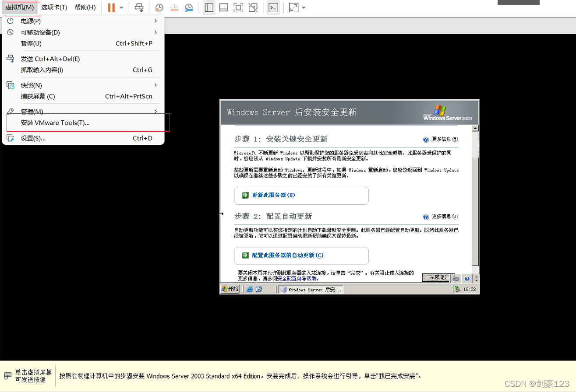Viewport: 576px width, 392px height.
Task: Click the green arrow icon on 更新此服务器
Action: (246, 195)
